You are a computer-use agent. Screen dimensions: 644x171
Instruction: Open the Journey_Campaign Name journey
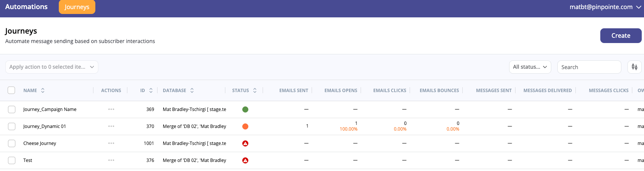(x=50, y=109)
